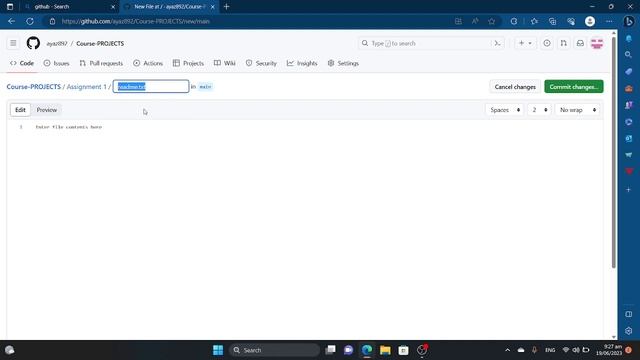This screenshot has height=360, width=640.
Task: Click the browser back arrow
Action: (x=11, y=21)
